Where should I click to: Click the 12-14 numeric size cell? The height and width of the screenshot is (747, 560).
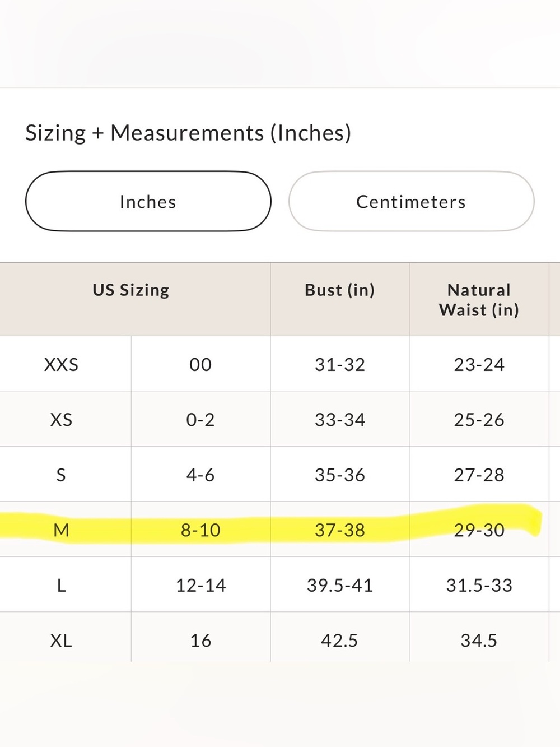[x=200, y=586]
